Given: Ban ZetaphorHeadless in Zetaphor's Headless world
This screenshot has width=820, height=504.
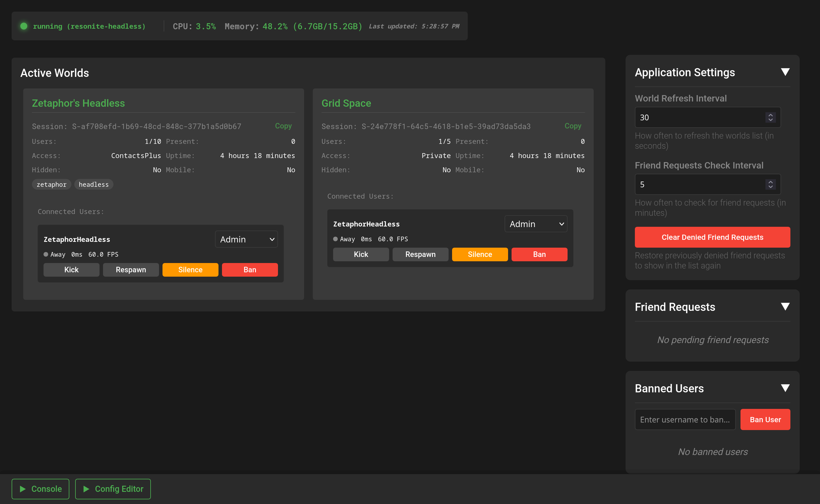Looking at the screenshot, I should (250, 270).
